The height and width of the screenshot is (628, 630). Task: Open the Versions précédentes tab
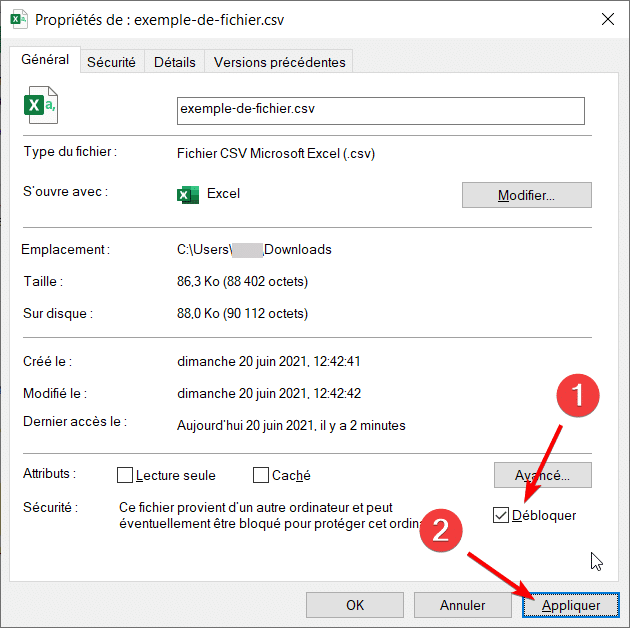point(279,62)
